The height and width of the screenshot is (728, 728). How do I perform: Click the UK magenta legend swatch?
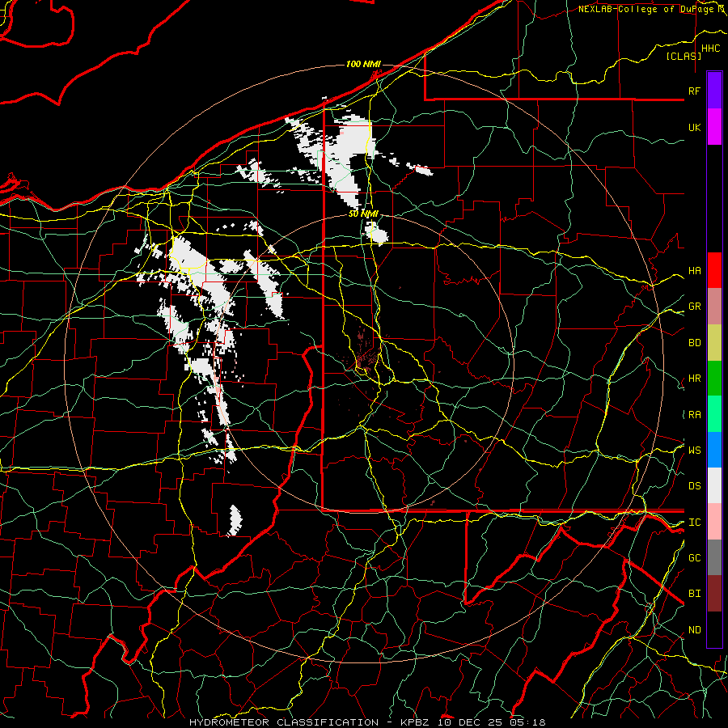coord(714,127)
